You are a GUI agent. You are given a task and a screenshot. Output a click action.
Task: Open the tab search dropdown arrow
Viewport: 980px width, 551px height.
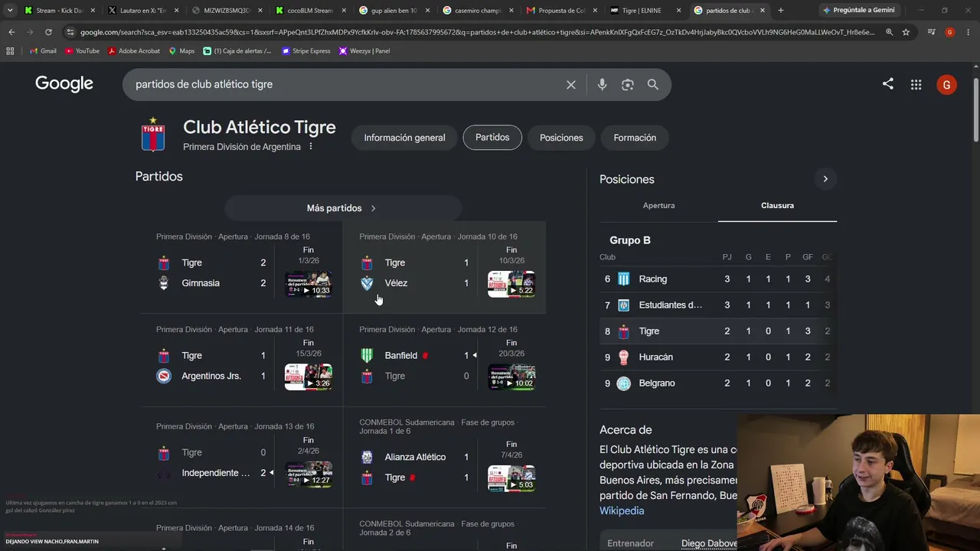(x=10, y=11)
